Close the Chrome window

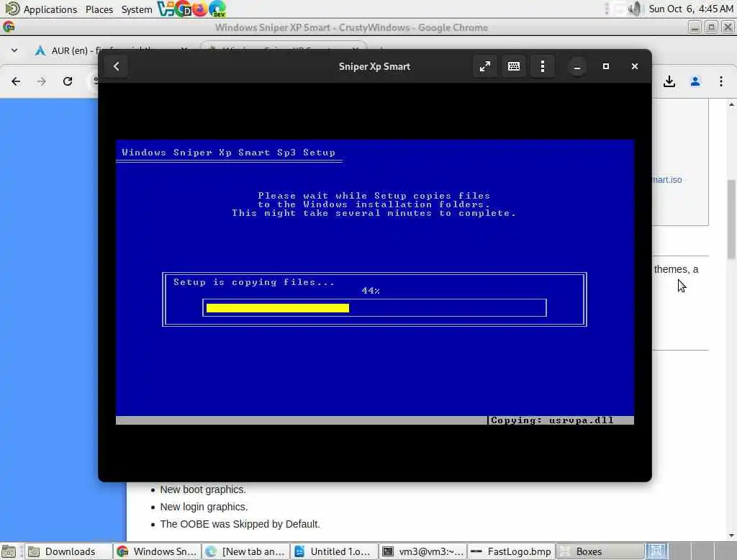(728, 27)
